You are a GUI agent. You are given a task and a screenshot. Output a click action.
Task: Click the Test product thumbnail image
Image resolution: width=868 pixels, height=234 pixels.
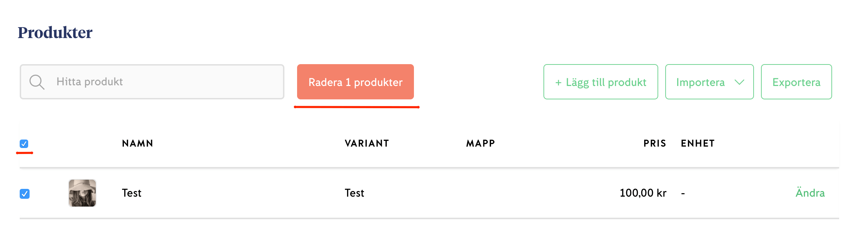coord(82,193)
